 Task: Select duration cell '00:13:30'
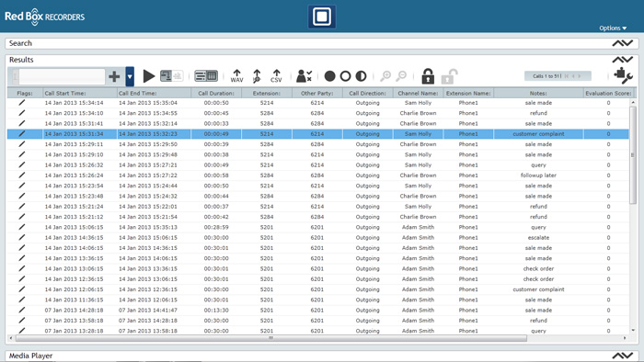pyautogui.click(x=216, y=310)
